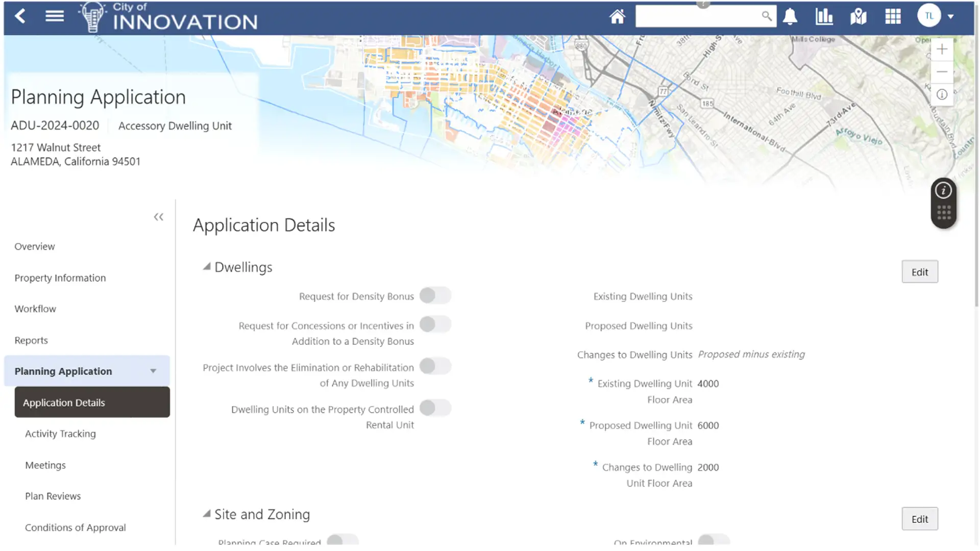Collapse the Planning Application menu
This screenshot has width=980, height=551.
click(153, 371)
